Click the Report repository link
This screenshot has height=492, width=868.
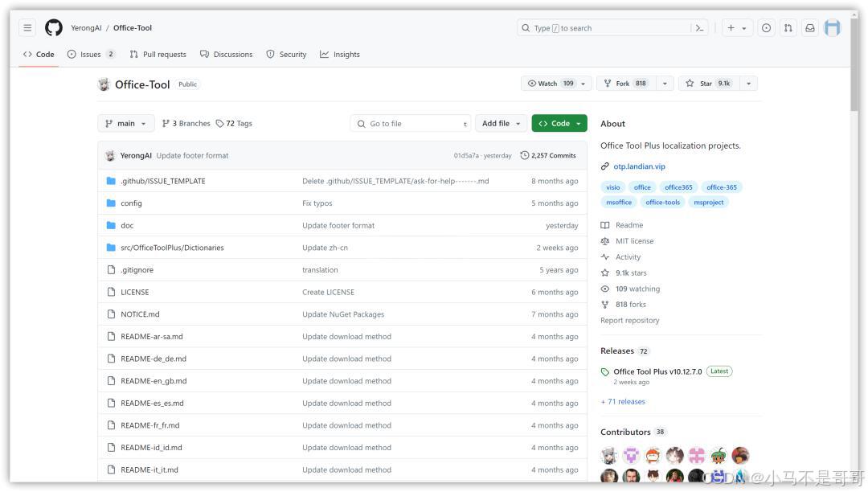point(630,321)
